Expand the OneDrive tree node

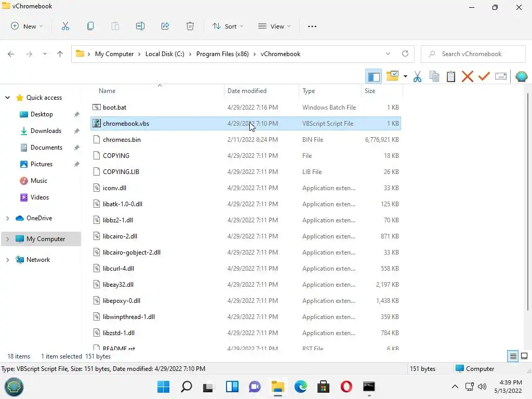click(x=7, y=218)
